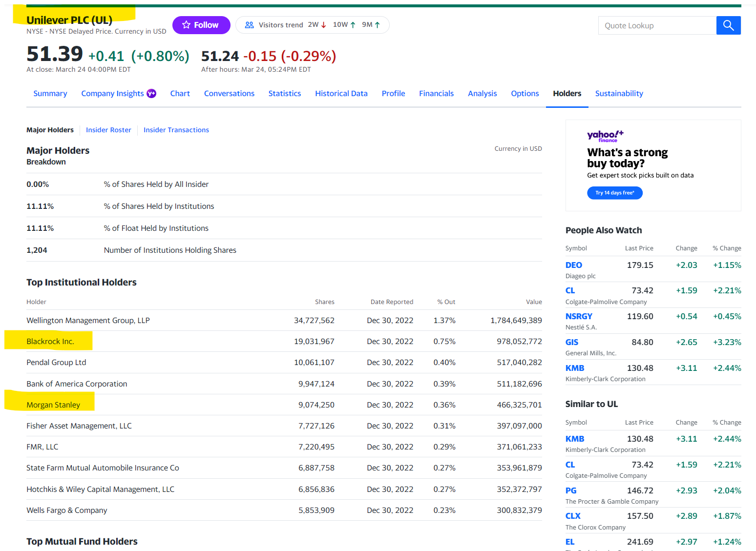Click the 51.24 after hours price

coord(220,56)
